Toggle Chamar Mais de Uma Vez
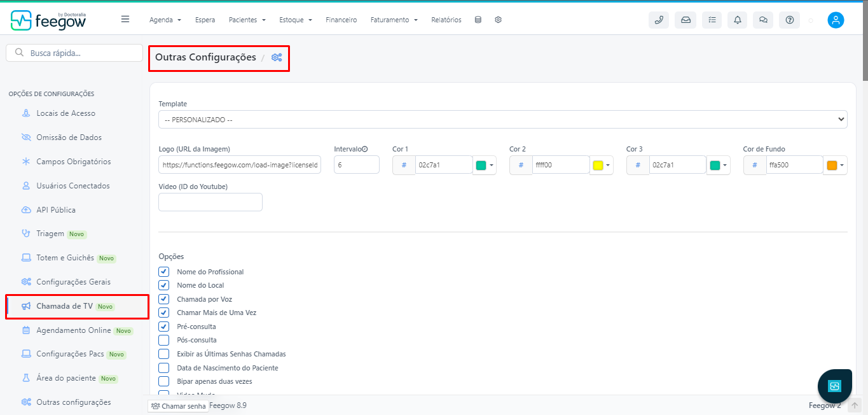 163,313
